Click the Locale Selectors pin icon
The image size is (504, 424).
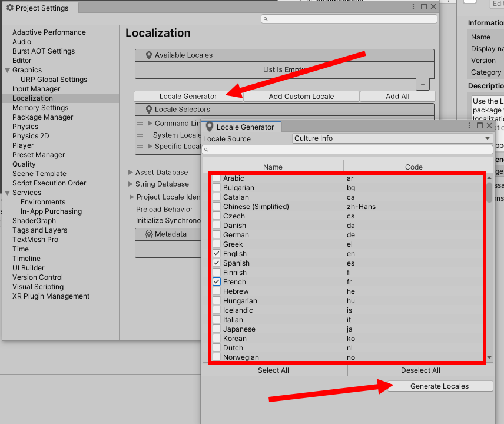click(x=149, y=110)
